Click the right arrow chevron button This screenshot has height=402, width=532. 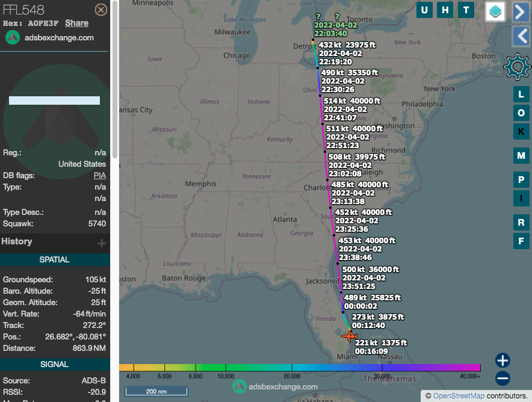[521, 12]
